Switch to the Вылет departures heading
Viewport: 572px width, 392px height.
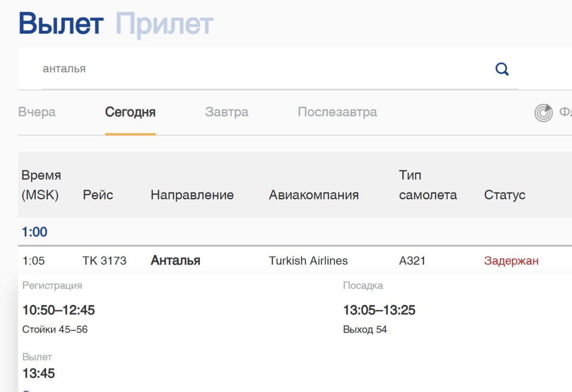click(x=61, y=24)
